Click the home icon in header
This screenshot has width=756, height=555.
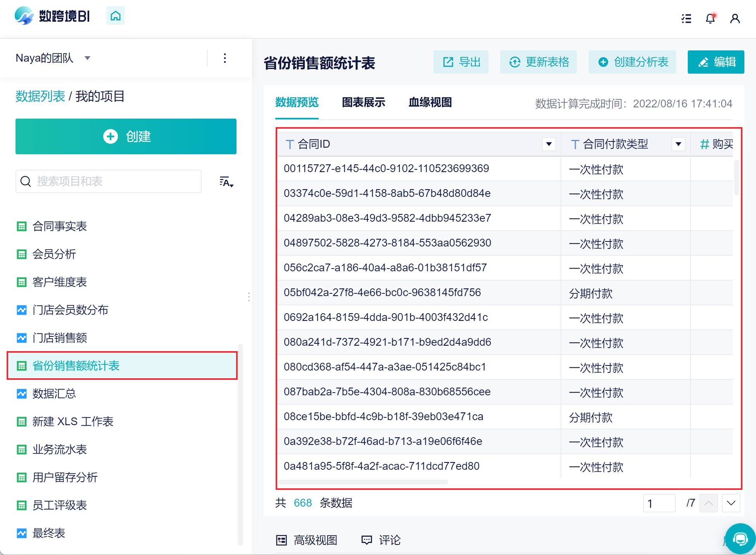[x=115, y=16]
